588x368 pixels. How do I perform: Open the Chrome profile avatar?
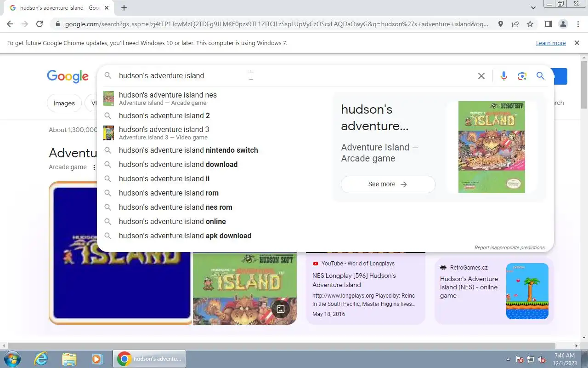[x=563, y=24]
